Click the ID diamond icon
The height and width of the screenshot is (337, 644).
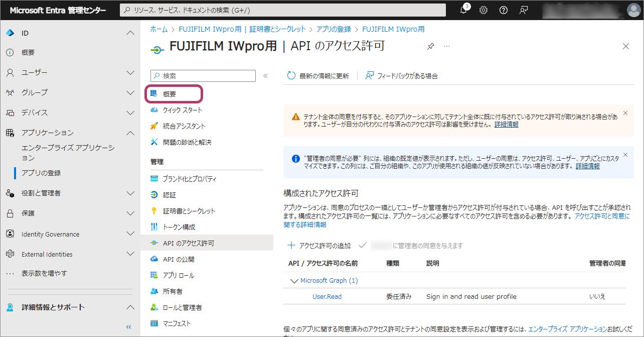click(10, 33)
